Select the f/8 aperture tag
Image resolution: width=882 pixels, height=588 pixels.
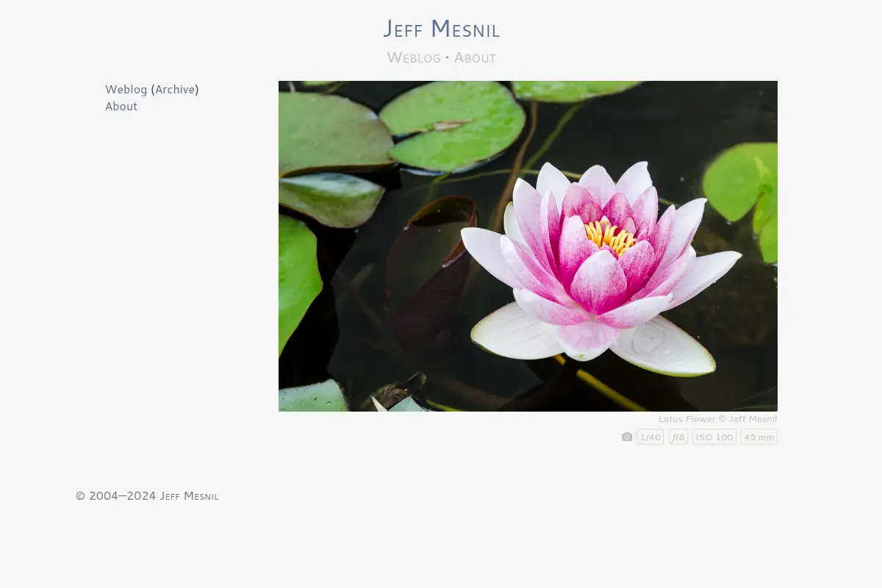(x=678, y=437)
